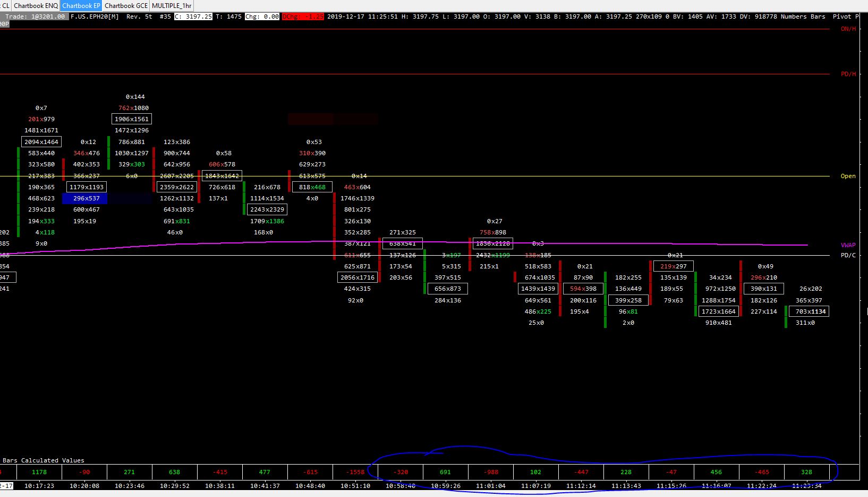Click the boxed 2359x2622 footprint cell
This screenshot has width=868, height=497.
(177, 187)
